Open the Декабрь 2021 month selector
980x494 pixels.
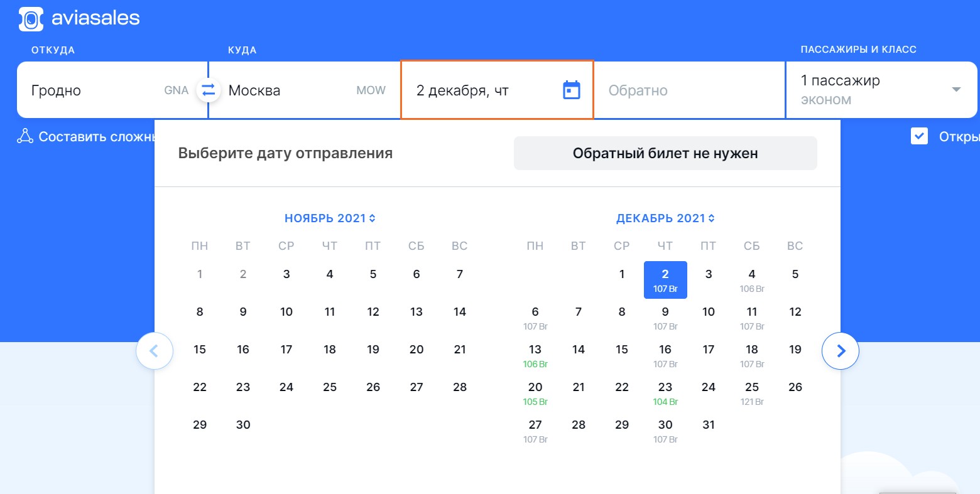tap(665, 218)
